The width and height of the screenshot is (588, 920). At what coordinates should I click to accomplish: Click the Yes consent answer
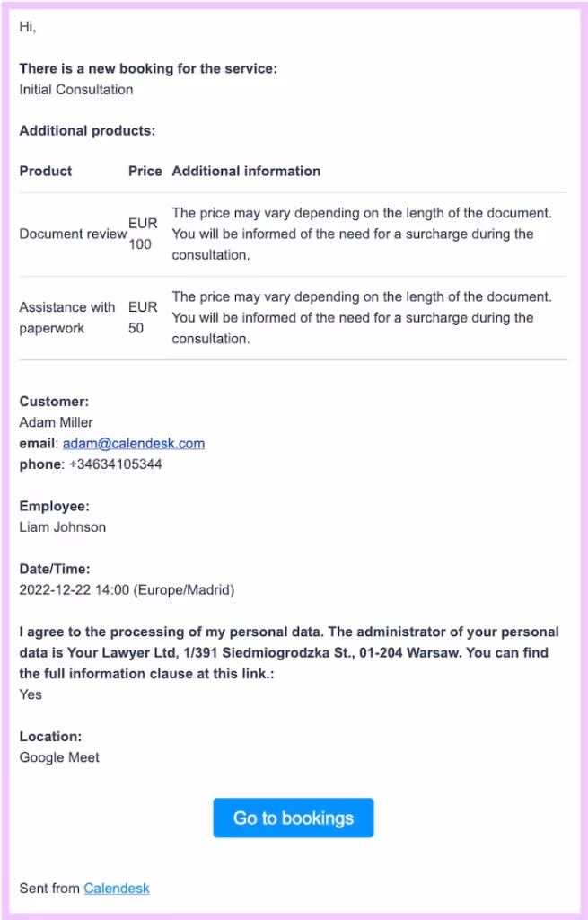pyautogui.click(x=31, y=694)
